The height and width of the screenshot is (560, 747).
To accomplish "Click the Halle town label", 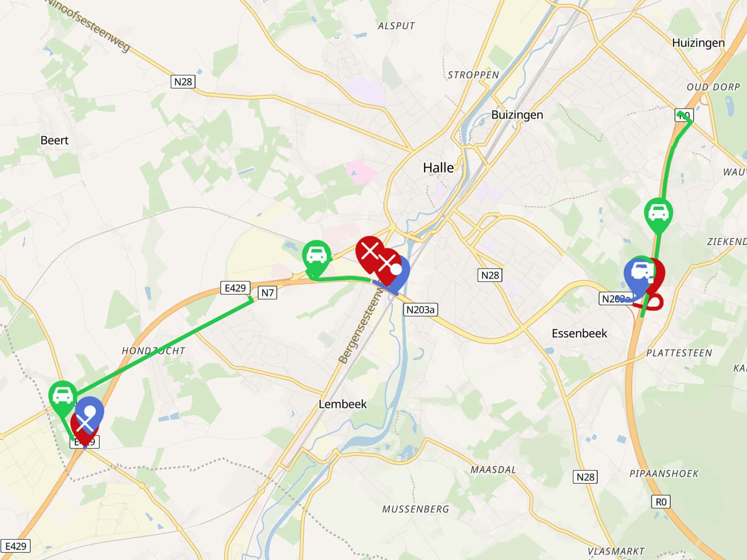I will coord(438,168).
